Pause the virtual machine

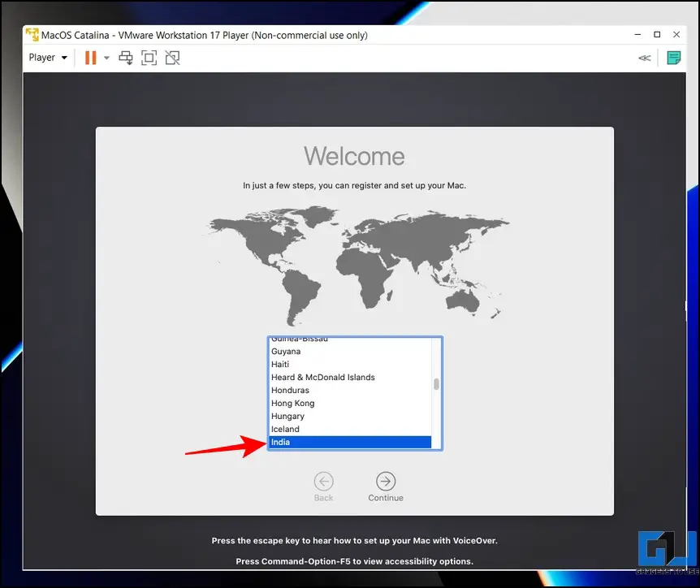90,58
